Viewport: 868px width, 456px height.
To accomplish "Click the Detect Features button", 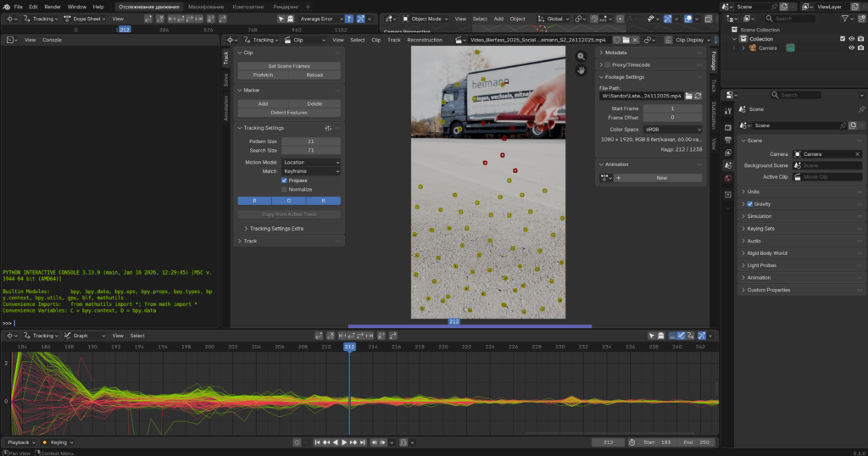I will (289, 113).
